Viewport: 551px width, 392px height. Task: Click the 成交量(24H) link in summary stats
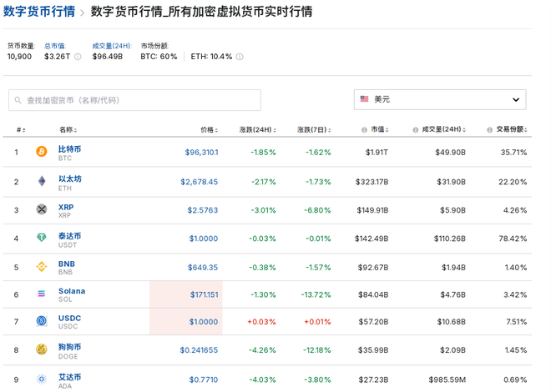click(x=111, y=46)
